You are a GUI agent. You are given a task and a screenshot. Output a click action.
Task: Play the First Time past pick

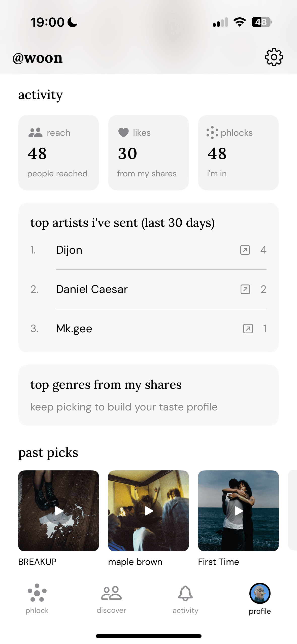[238, 511]
